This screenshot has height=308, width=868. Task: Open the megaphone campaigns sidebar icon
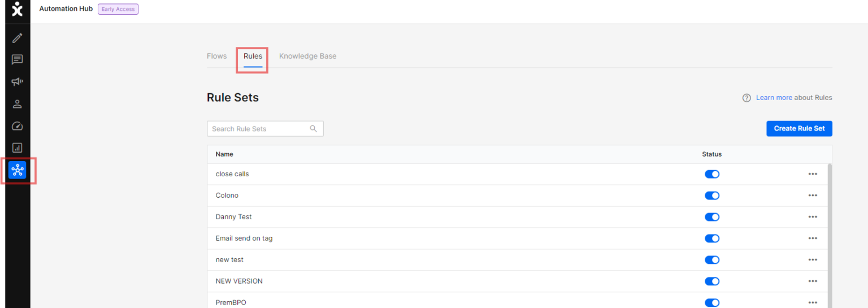[18, 82]
